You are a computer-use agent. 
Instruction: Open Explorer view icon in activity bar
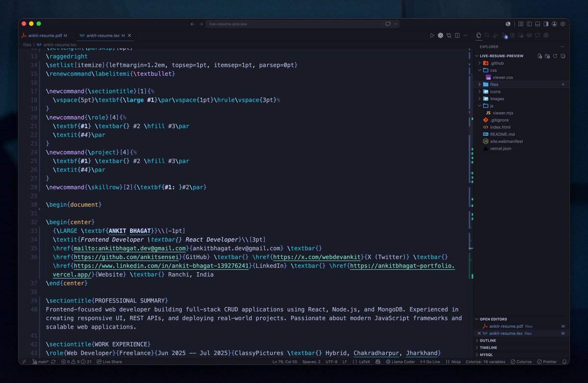[479, 35]
